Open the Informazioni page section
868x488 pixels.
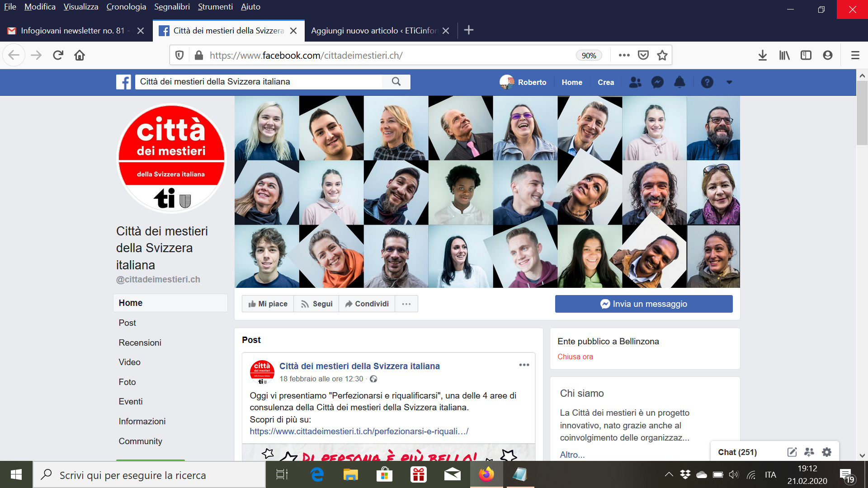click(142, 421)
